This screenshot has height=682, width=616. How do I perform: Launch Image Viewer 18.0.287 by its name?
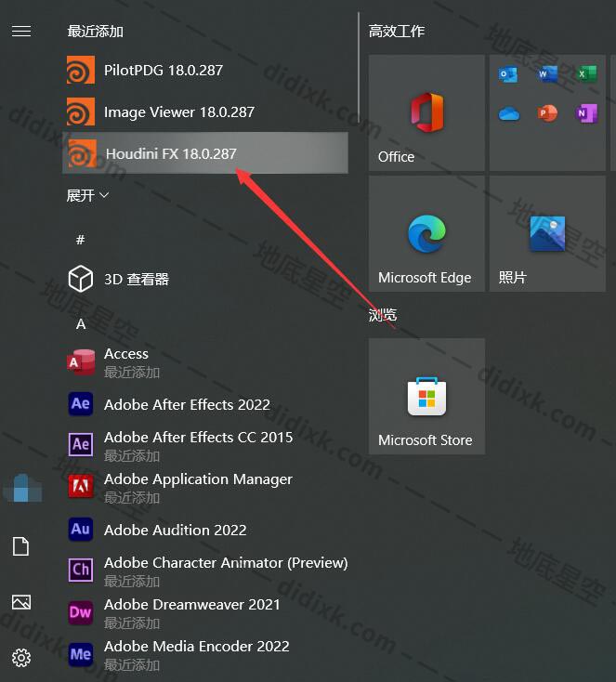(179, 111)
